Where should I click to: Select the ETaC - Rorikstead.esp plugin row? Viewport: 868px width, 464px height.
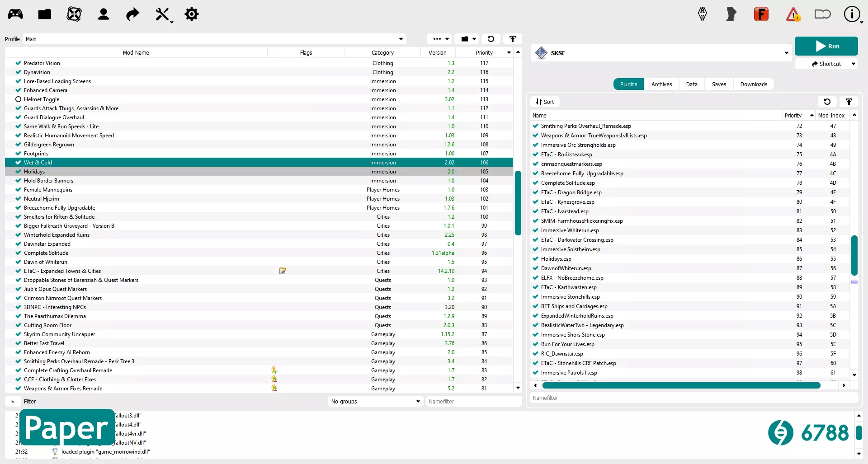(x=690, y=155)
